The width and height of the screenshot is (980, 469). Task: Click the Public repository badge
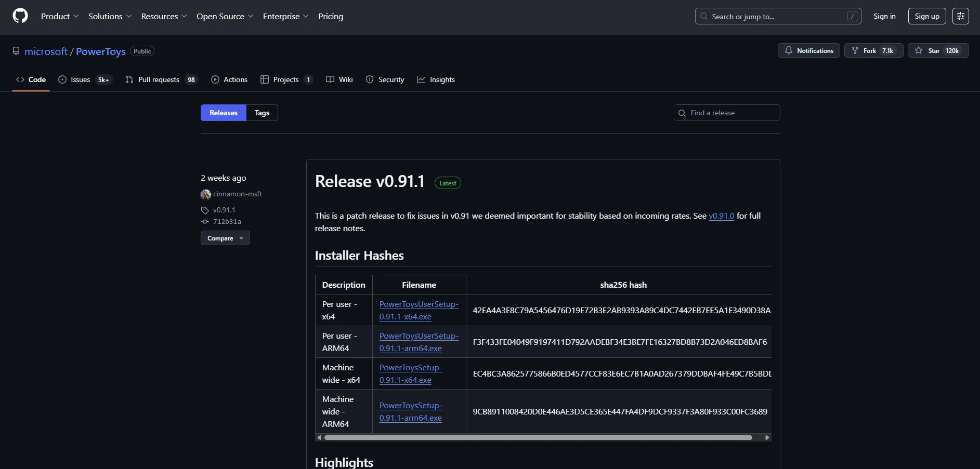[x=142, y=51]
